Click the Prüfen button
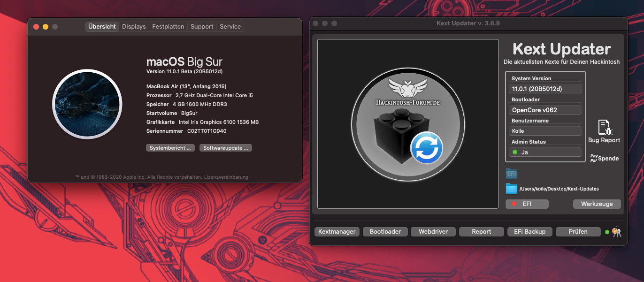Screen dimensions: 644x282 tap(578, 232)
